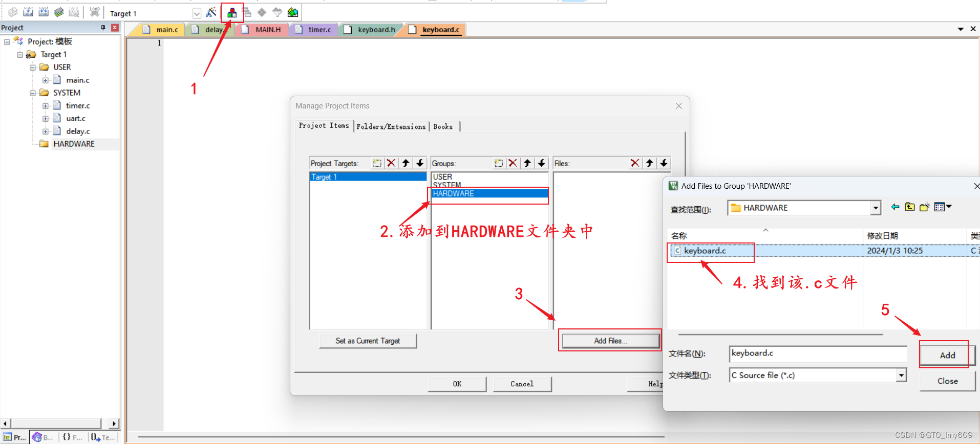
Task: Click the Add button in Add Files dialog
Action: click(947, 355)
